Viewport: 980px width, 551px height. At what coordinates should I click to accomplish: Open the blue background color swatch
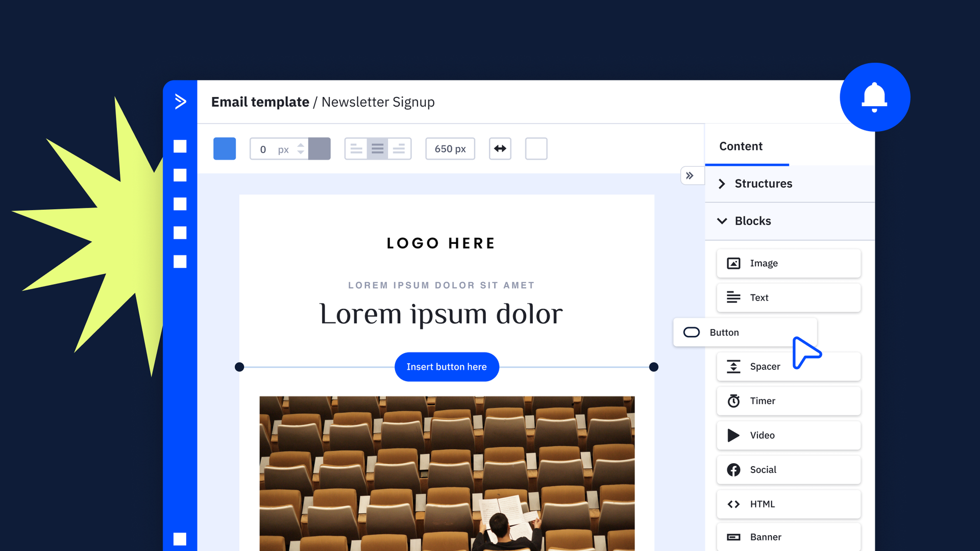(225, 148)
